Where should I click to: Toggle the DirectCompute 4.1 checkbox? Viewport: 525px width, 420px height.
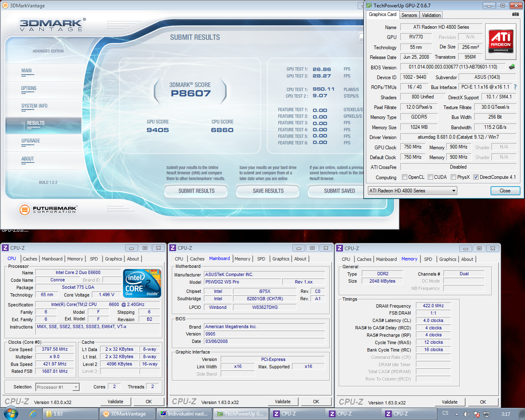point(476,177)
